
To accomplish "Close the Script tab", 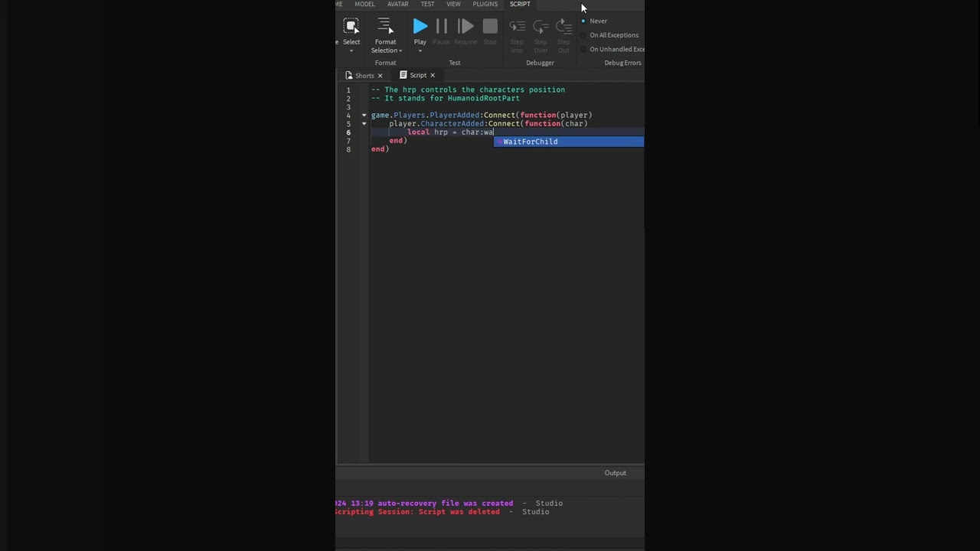I will [433, 75].
